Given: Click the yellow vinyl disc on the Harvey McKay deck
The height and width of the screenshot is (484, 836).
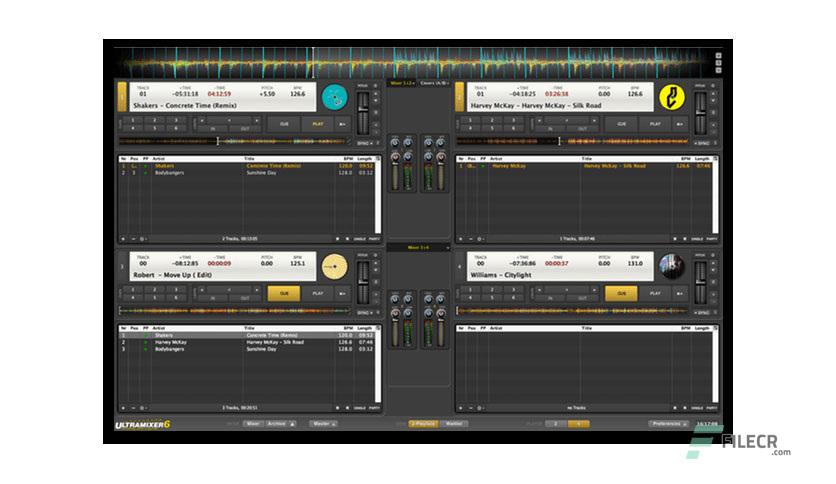Looking at the screenshot, I should click(x=672, y=97).
